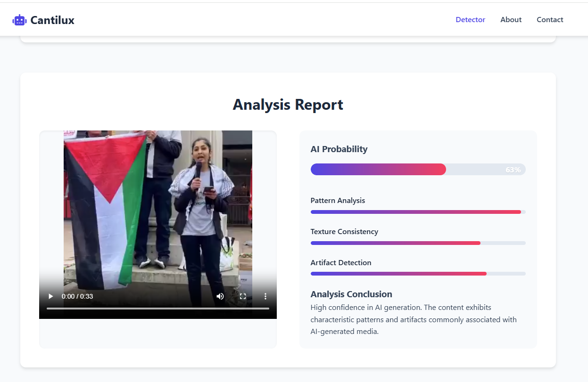Click the Analysis Conclusion heading
This screenshot has height=382, width=588.
[x=351, y=294]
